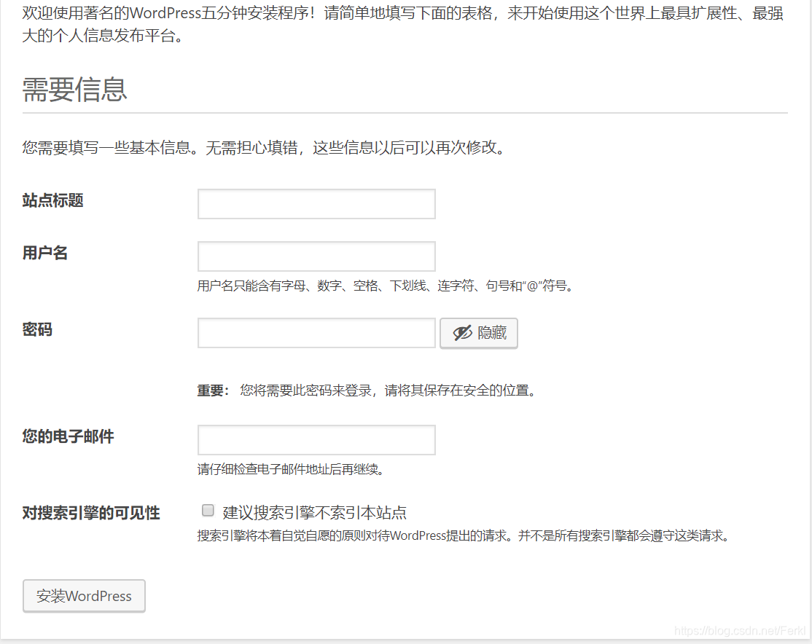Enable 建议搜索引擎不索引本站点 checkbox
This screenshot has height=644, width=812.
tap(208, 511)
